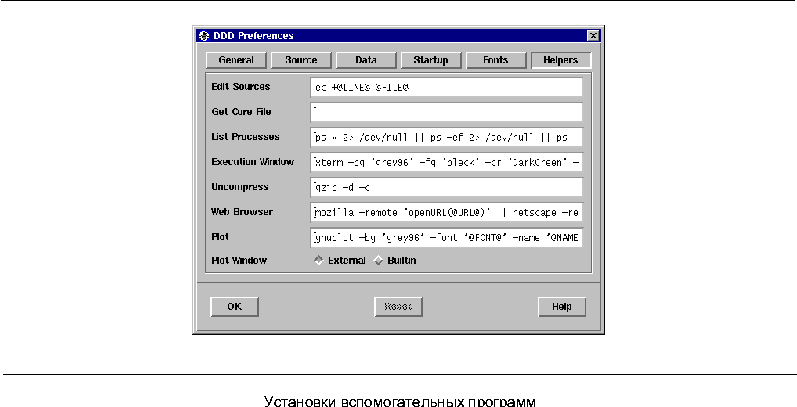797x407 pixels.
Task: Click the DDD window menu icon in title bar
Action: 204,35
